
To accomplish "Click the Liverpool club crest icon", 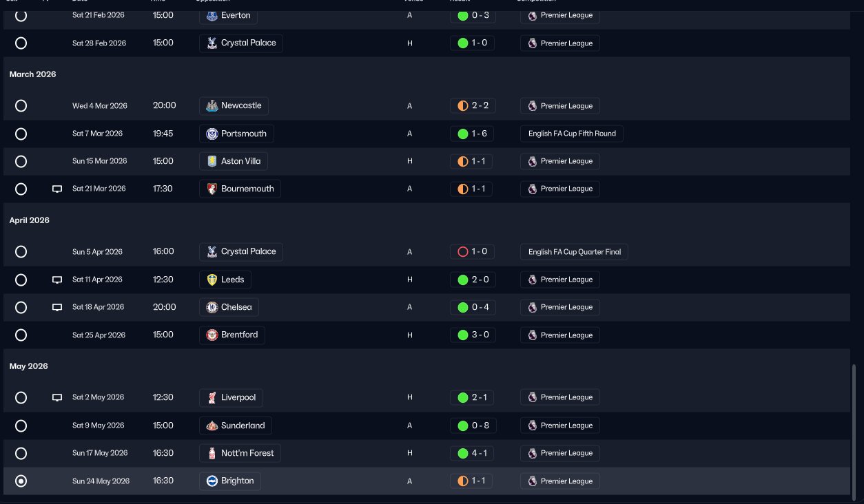I will tap(212, 397).
